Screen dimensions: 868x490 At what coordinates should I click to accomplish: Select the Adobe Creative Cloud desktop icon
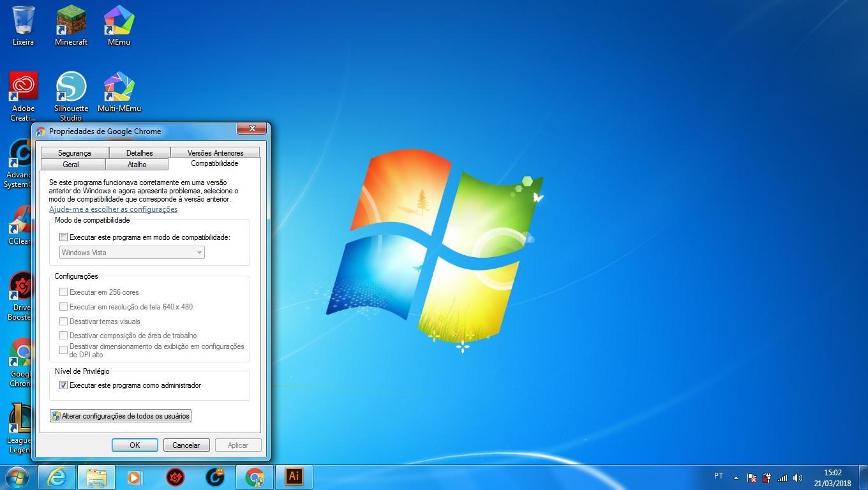[x=23, y=96]
